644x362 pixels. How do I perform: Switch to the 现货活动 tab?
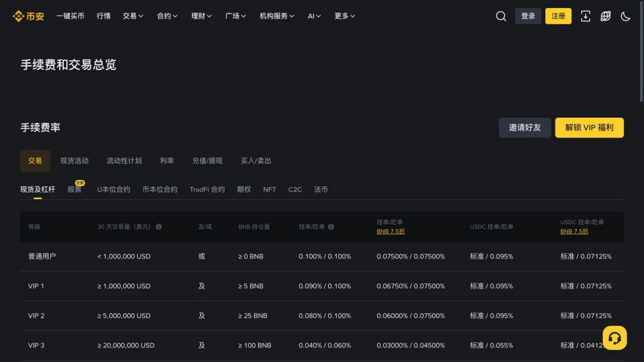[x=75, y=161]
